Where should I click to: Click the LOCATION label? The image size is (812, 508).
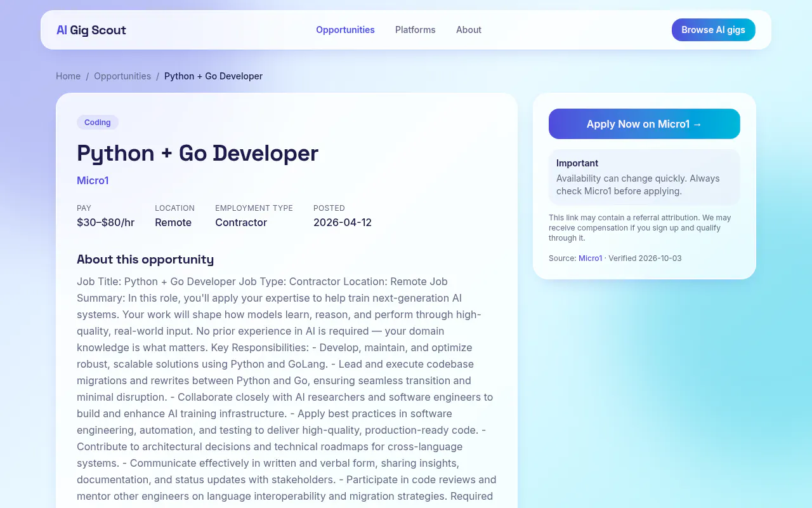coord(174,208)
